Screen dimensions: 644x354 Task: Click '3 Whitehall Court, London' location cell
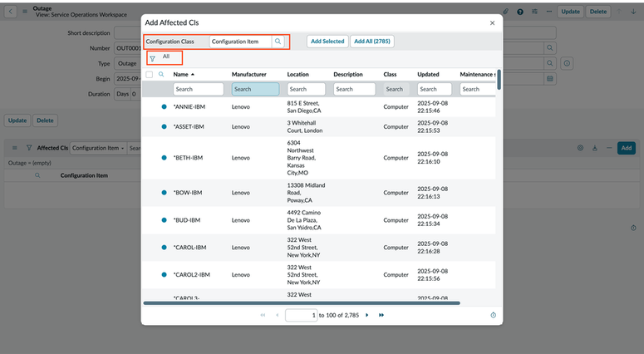(x=305, y=126)
